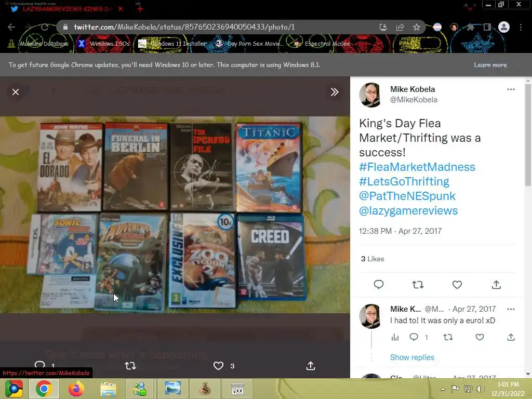The height and width of the screenshot is (399, 532).
Task: Like the 'only a euro' reply
Action: coord(480,337)
